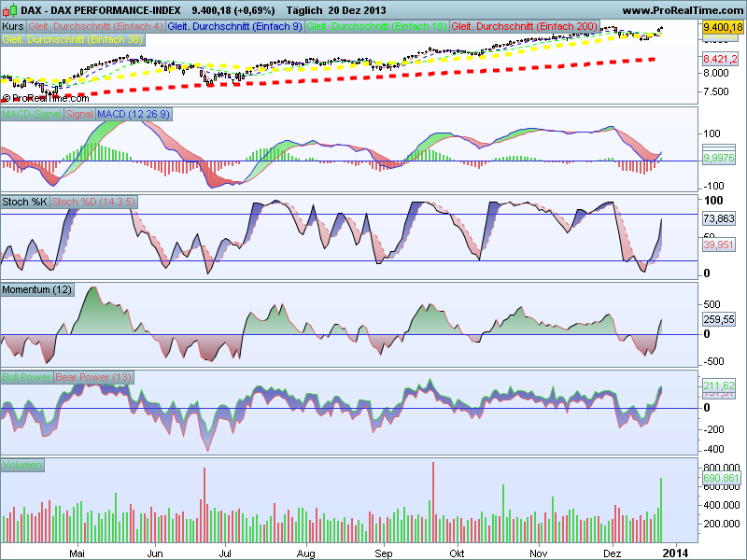Image resolution: width=747 pixels, height=560 pixels.
Task: Click the Jun label on time axis
Action: point(155,553)
